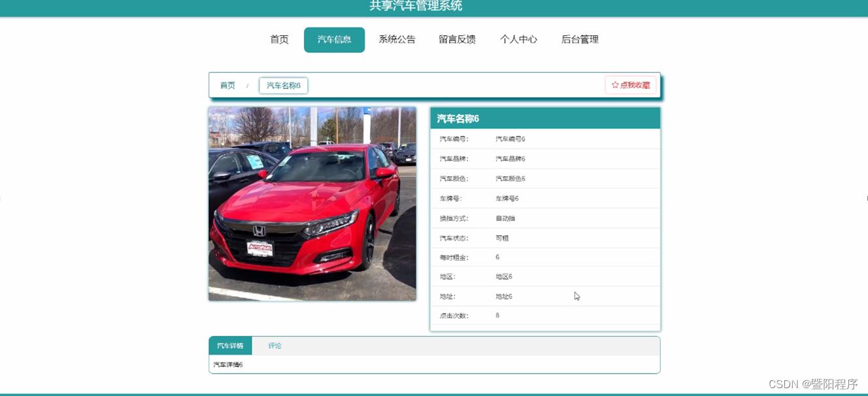The height and width of the screenshot is (396, 868).
Task: Click the 点击次数 label
Action: point(454,316)
